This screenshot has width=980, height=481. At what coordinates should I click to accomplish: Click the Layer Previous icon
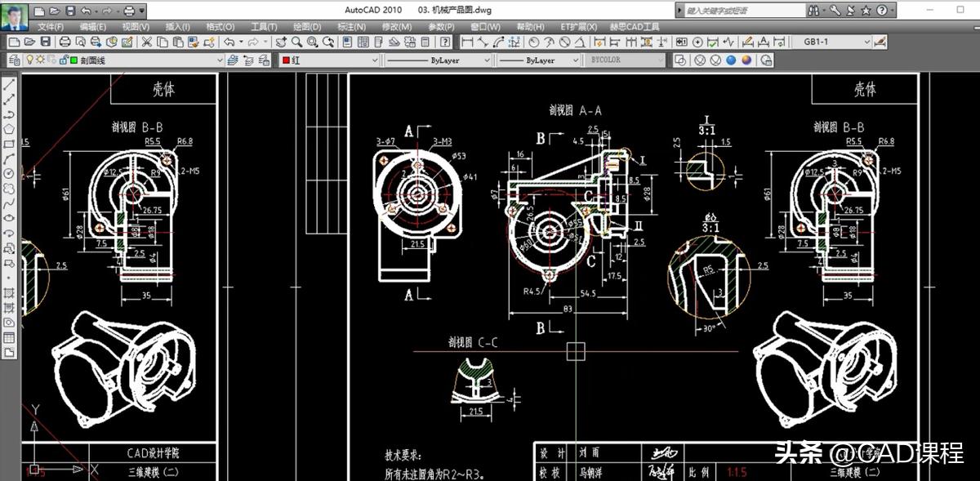coord(247,60)
